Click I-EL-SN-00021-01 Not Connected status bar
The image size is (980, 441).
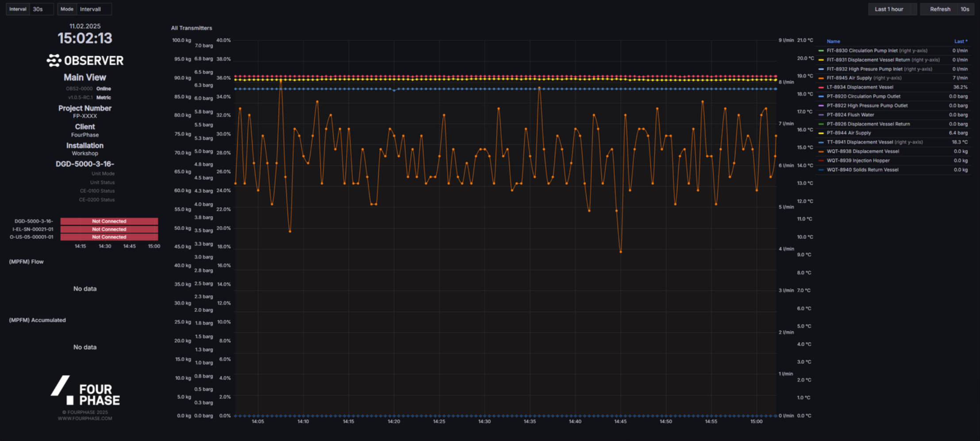[109, 229]
